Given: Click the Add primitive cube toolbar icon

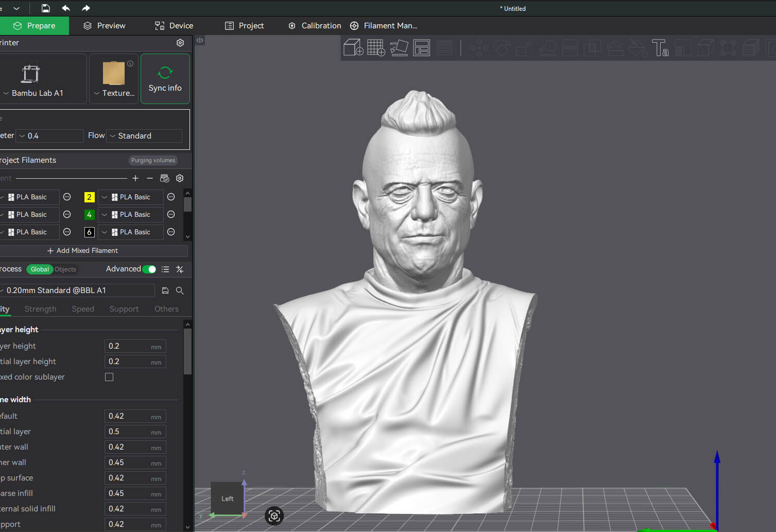Looking at the screenshot, I should [353, 47].
